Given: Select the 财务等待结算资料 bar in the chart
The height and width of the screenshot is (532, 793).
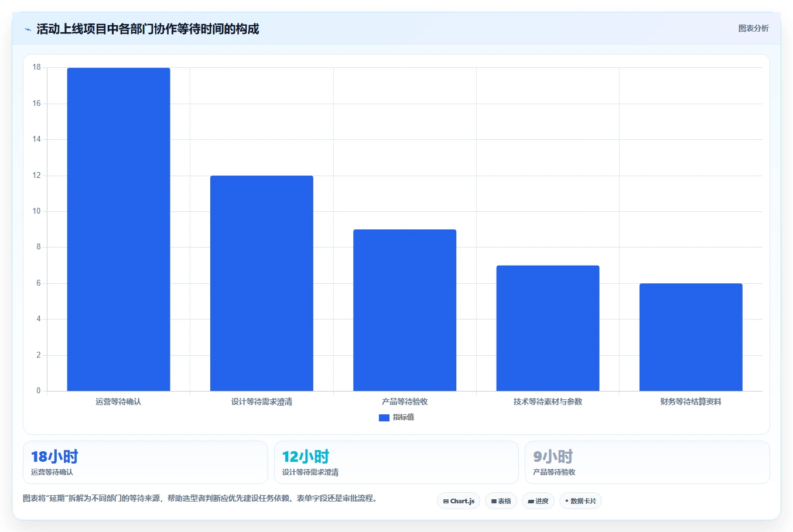Looking at the screenshot, I should coord(691,337).
